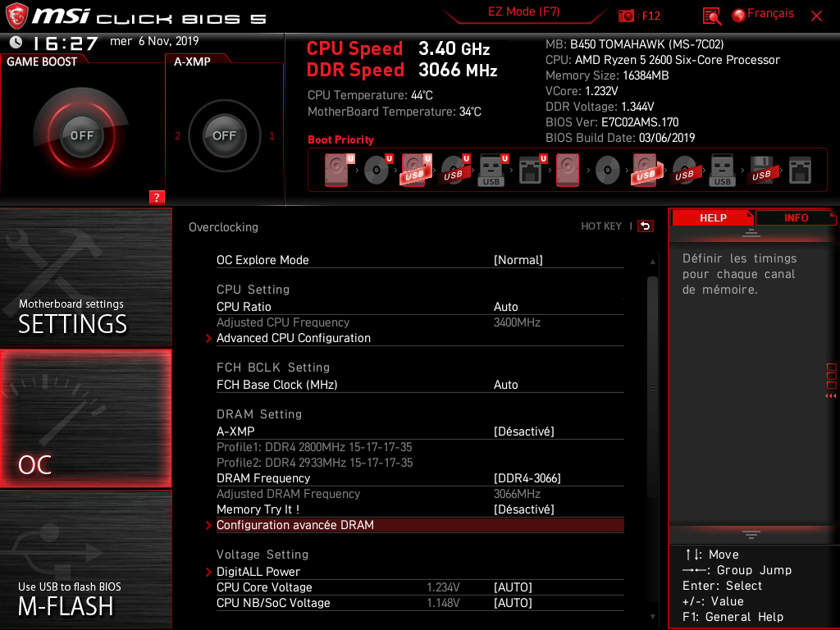
Task: Click the 'Adjusted DRAM Frequency' row
Action: pyautogui.click(x=420, y=494)
